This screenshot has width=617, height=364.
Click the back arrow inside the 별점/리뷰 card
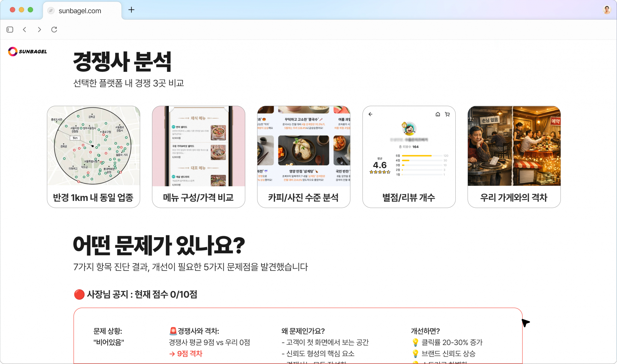click(370, 114)
